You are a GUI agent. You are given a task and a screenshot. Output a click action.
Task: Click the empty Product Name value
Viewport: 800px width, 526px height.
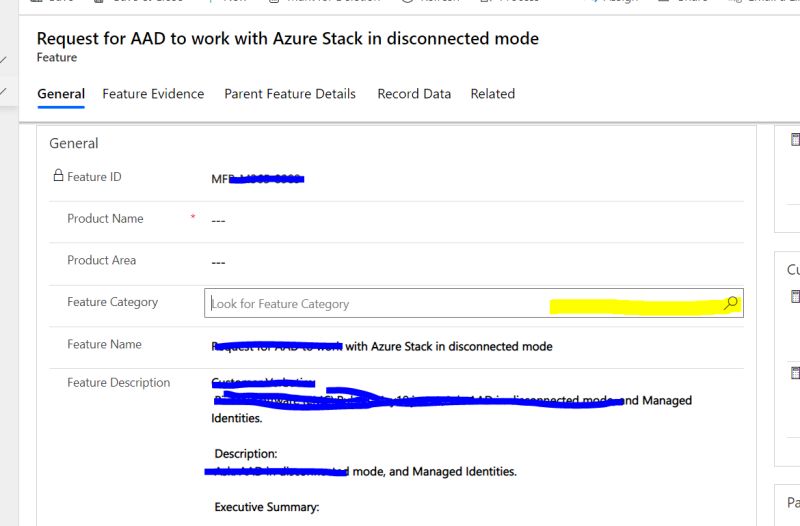[x=218, y=221]
